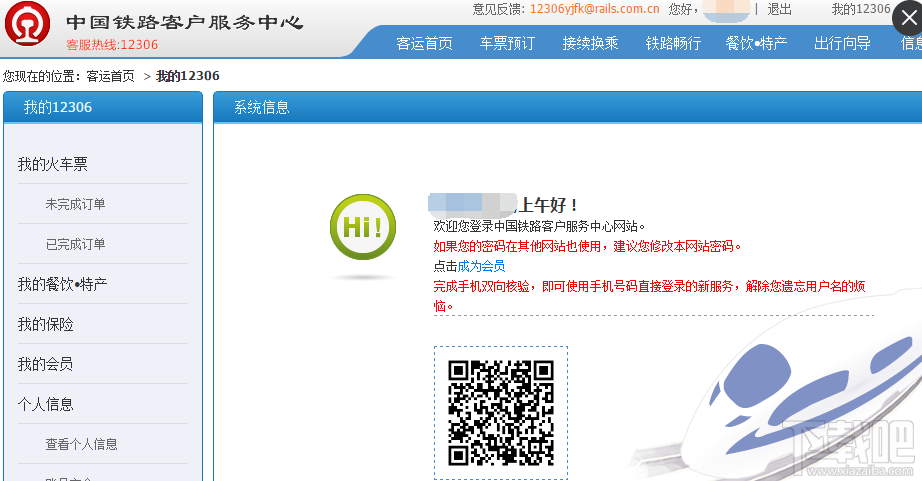Open the 接续换乘 navigation tab
The image size is (922, 481).
tap(590, 44)
